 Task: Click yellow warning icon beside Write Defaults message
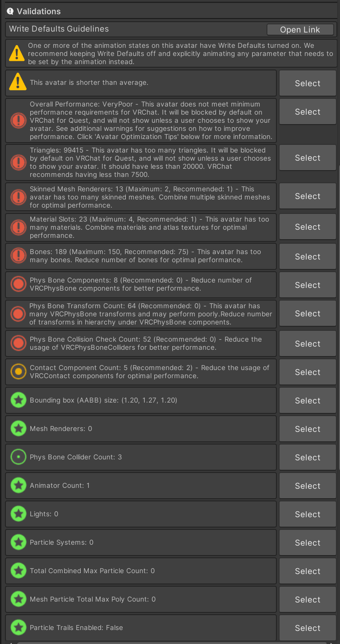(17, 53)
